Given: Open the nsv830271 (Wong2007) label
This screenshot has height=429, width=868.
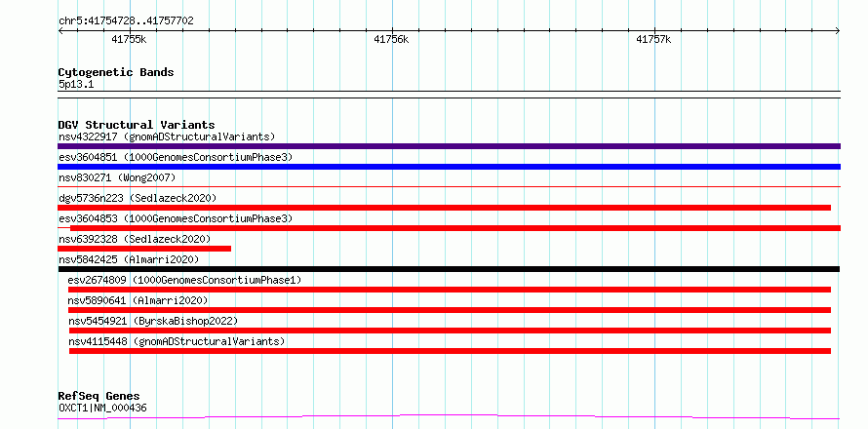Looking at the screenshot, I should (117, 177).
